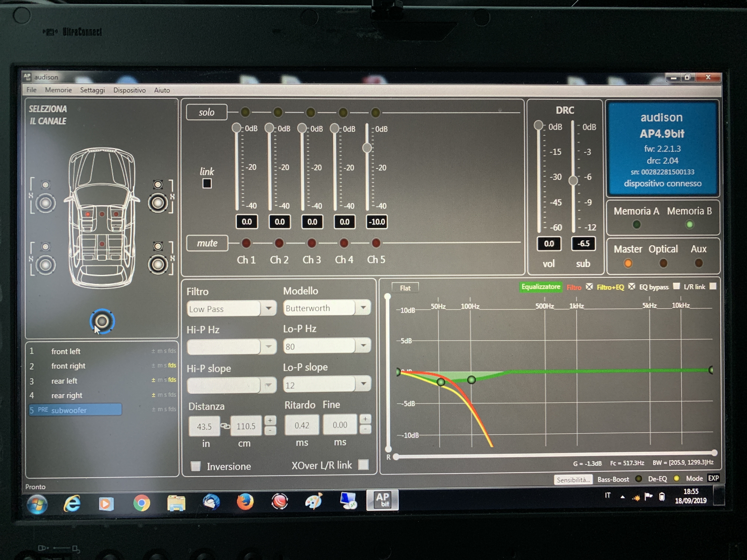Viewport: 747px width, 560px height.
Task: Click the AP bit taskbar application icon
Action: [382, 500]
